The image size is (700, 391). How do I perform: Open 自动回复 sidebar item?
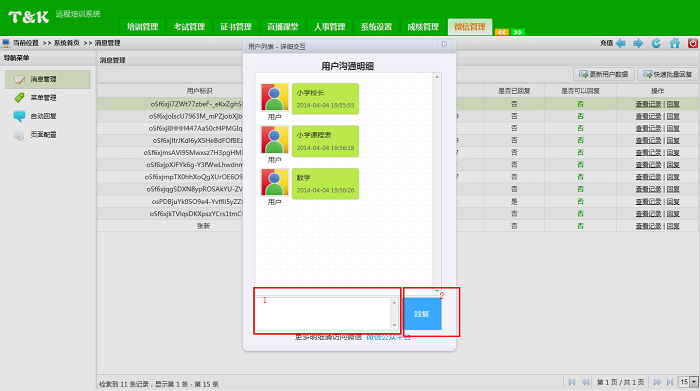tap(43, 116)
